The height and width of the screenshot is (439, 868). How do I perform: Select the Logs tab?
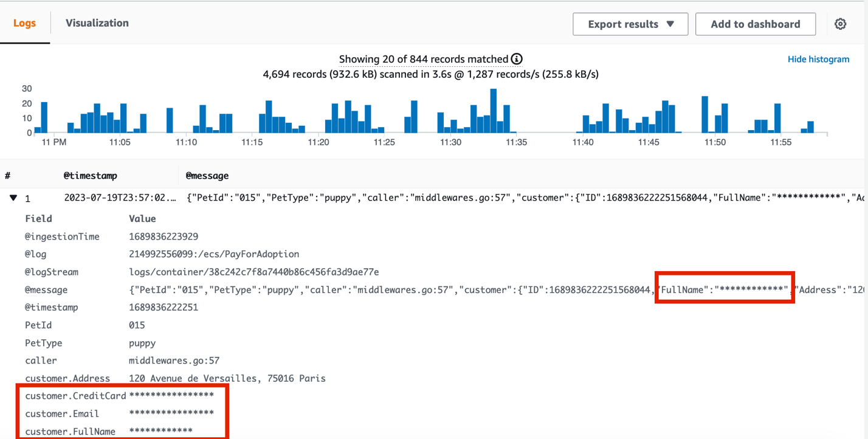coord(25,22)
